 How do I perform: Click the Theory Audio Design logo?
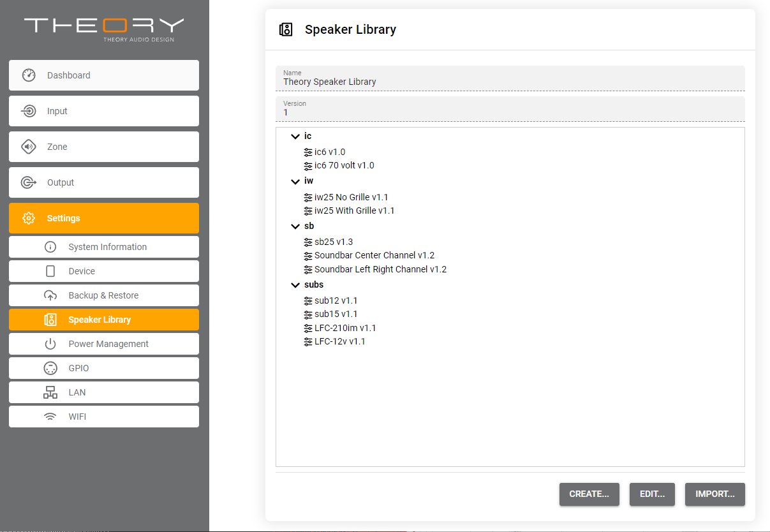pyautogui.click(x=104, y=29)
